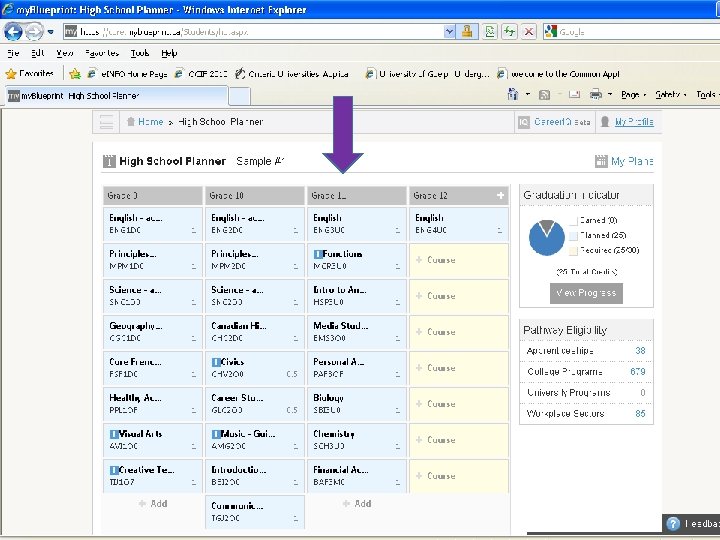This screenshot has height=540, width=720.
Task: Click the info icon on Creative Tech course
Action: tap(114, 470)
